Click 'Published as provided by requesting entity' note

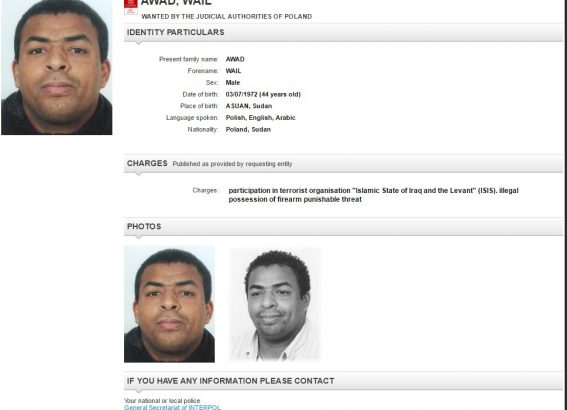tap(232, 164)
